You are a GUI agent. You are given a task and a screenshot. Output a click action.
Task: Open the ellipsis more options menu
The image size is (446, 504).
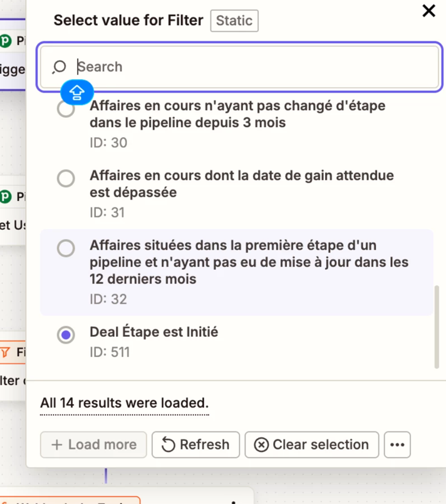click(397, 445)
